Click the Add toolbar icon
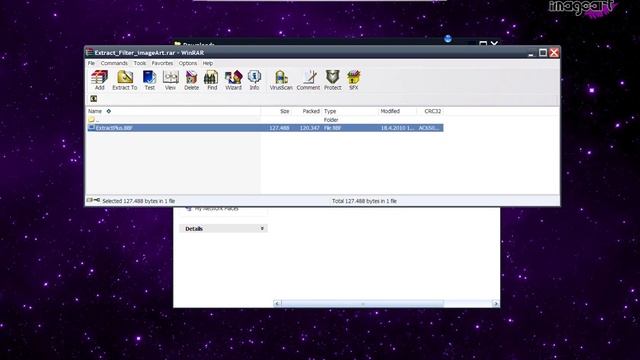This screenshot has width=640, height=360. 99,80
